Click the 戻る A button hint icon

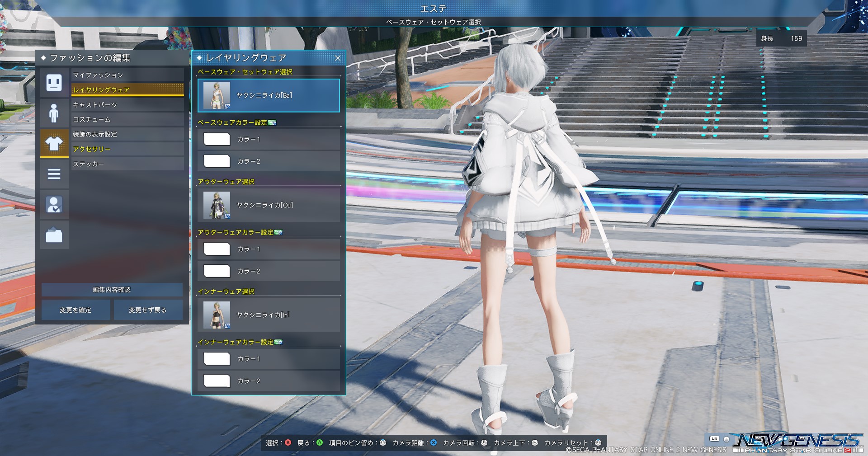pyautogui.click(x=320, y=443)
